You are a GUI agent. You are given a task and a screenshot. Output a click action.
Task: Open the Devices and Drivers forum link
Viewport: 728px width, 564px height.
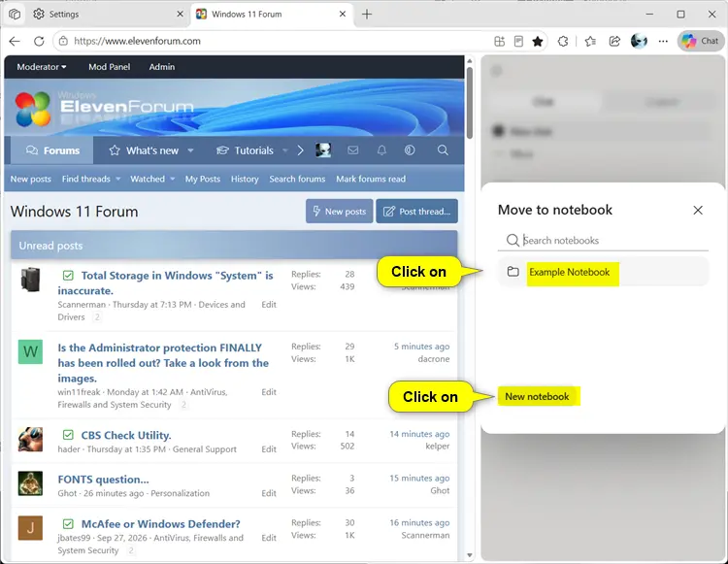click(151, 311)
